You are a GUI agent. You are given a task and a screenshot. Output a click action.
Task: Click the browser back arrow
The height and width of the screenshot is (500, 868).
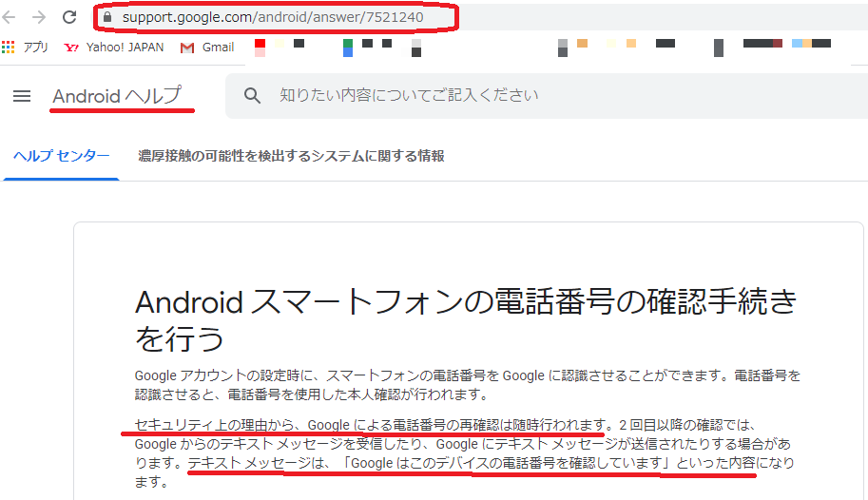pyautogui.click(x=9, y=17)
